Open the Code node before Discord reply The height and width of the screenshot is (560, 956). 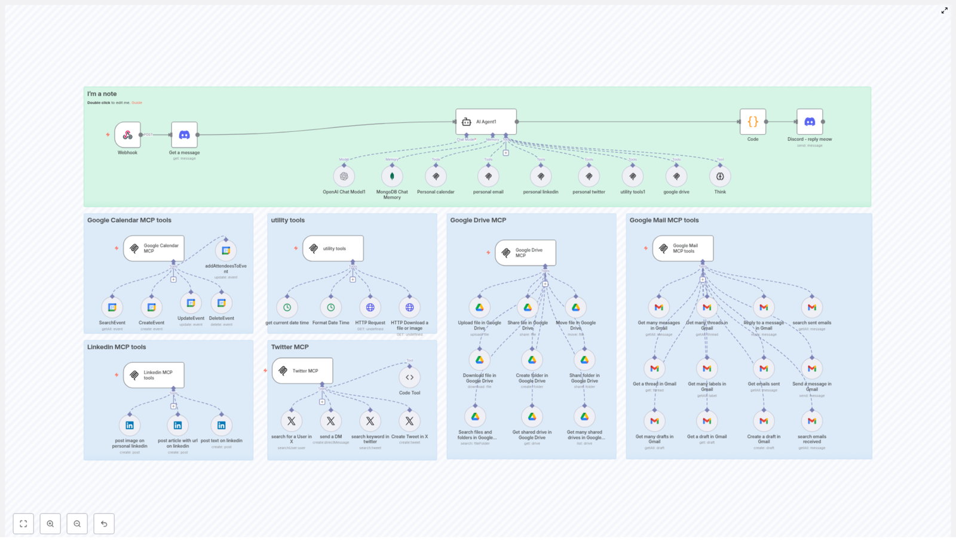[753, 121]
